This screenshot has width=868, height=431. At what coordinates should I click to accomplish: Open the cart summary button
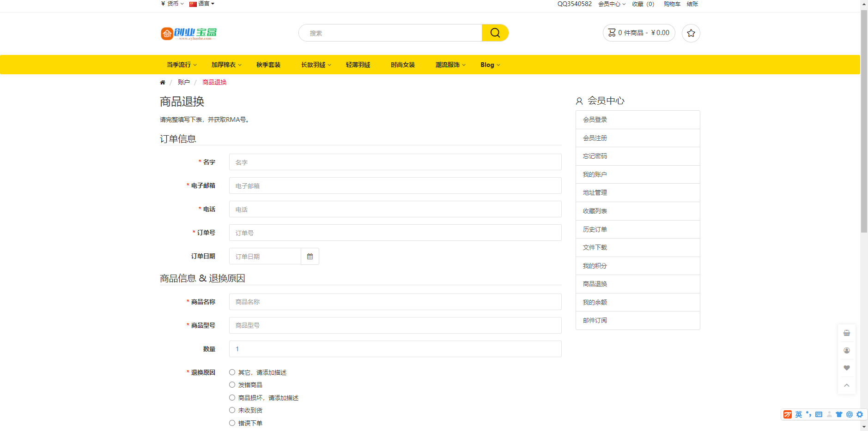638,33
